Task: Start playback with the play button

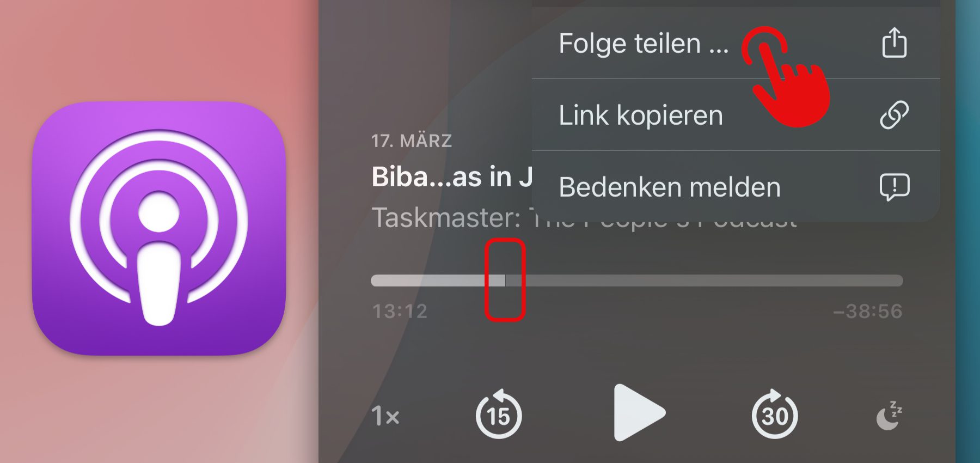Action: coord(639,412)
